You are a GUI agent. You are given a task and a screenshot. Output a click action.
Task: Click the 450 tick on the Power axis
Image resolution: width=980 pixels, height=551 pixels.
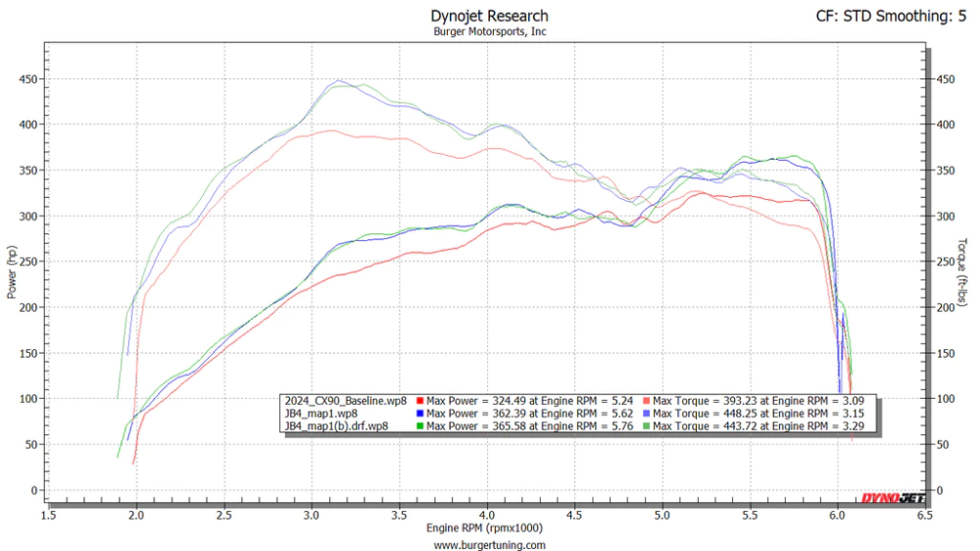28,79
